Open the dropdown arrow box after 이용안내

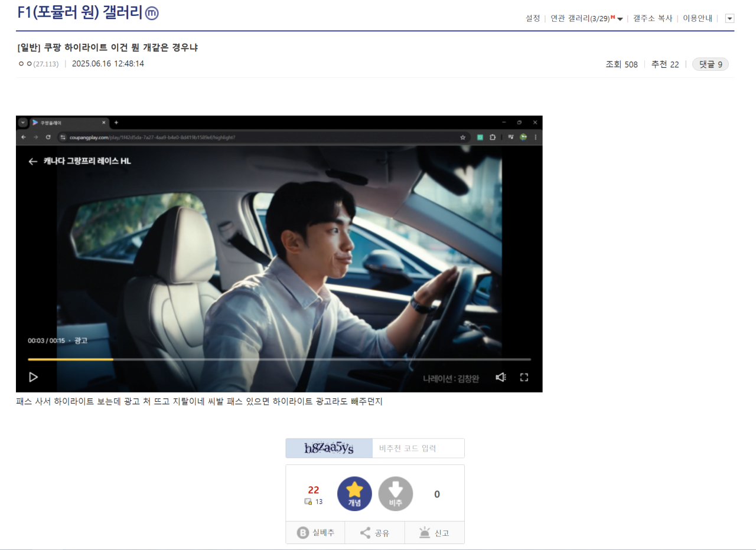click(x=730, y=18)
